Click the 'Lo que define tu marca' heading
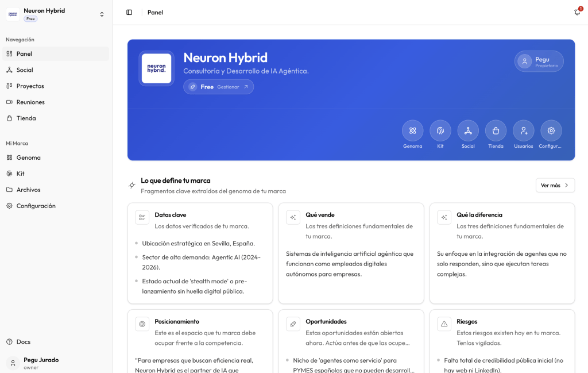588x373 pixels. pos(176,180)
